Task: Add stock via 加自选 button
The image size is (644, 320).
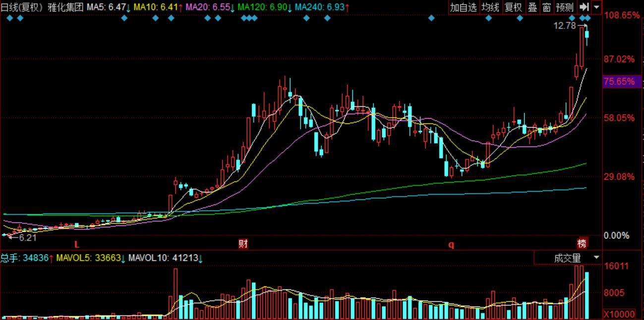Action: 464,7
